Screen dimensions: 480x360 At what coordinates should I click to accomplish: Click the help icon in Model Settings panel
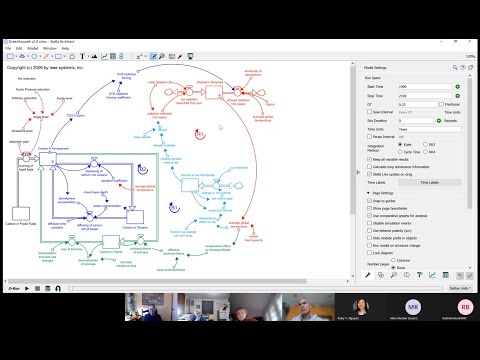tap(463, 67)
